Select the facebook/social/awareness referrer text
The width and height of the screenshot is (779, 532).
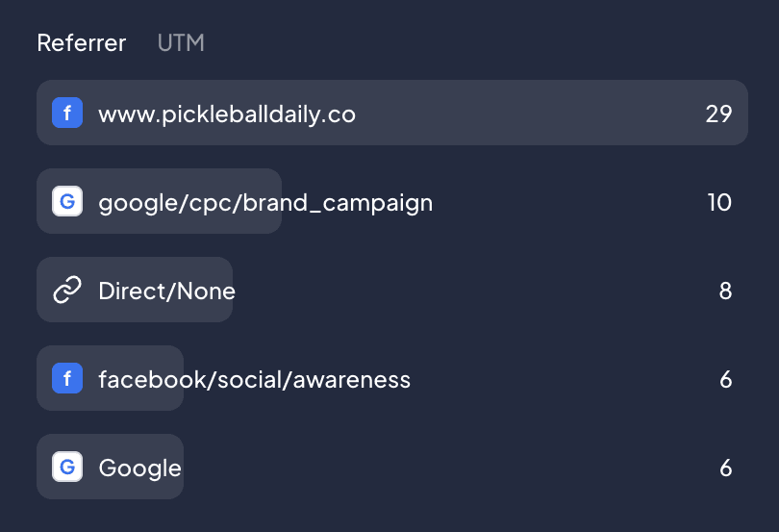[x=254, y=380]
